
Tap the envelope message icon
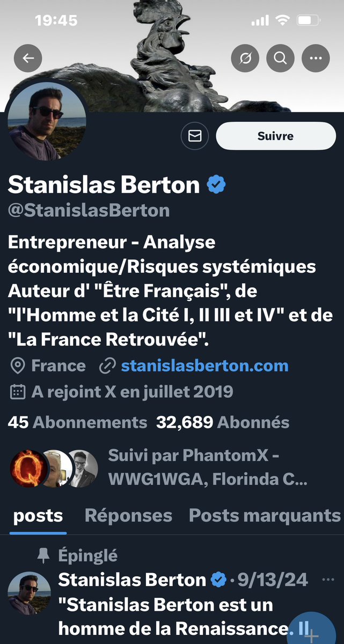click(195, 136)
